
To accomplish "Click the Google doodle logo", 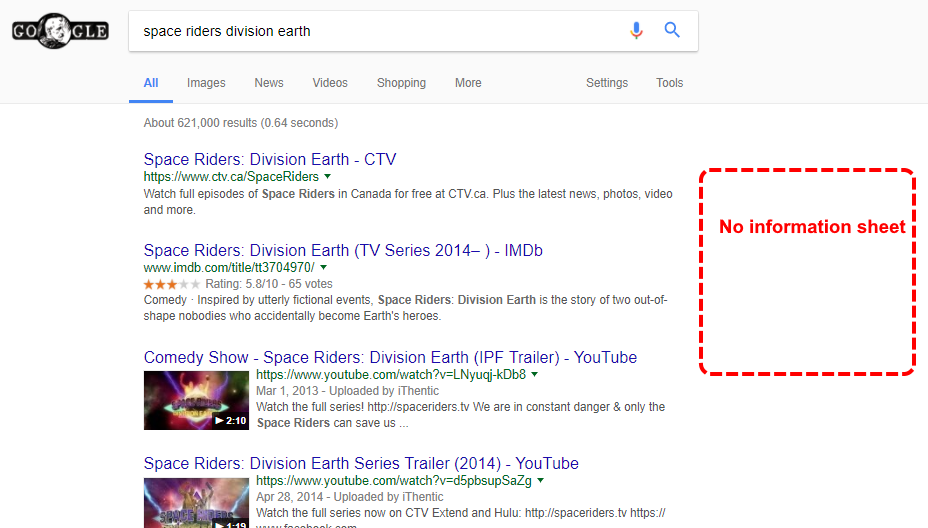I will pos(60,31).
